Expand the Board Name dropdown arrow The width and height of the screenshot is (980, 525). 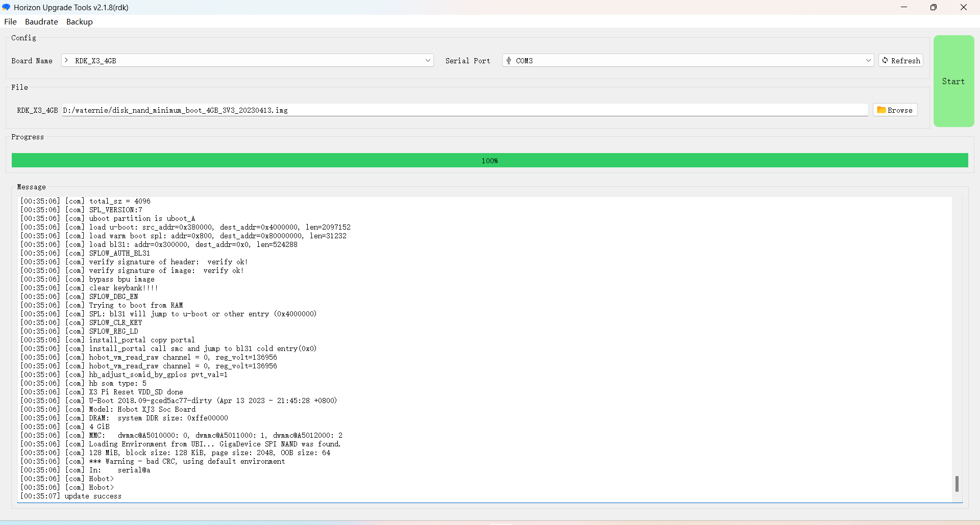(428, 61)
